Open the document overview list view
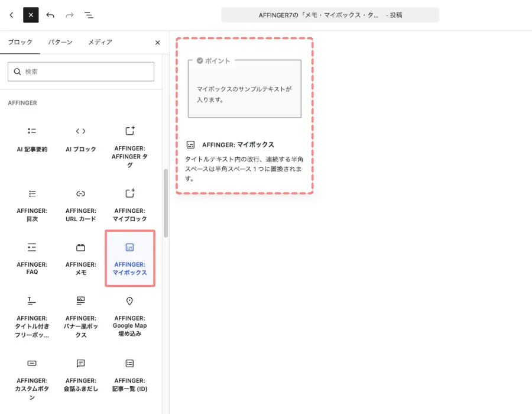The width and height of the screenshot is (532, 414). pos(89,15)
